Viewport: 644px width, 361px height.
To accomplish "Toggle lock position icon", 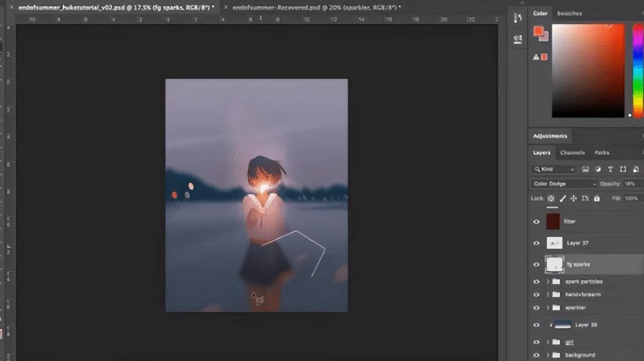I will click(574, 199).
